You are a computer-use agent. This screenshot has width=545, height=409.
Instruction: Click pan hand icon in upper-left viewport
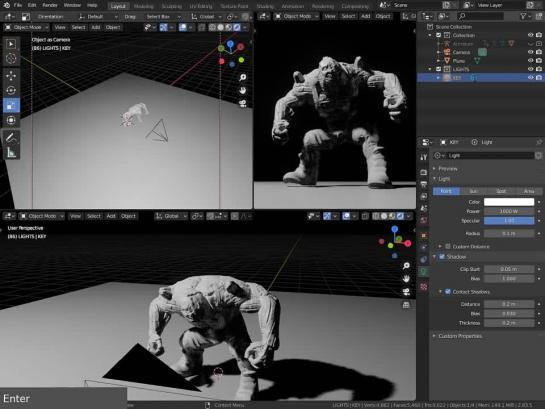[x=243, y=90]
